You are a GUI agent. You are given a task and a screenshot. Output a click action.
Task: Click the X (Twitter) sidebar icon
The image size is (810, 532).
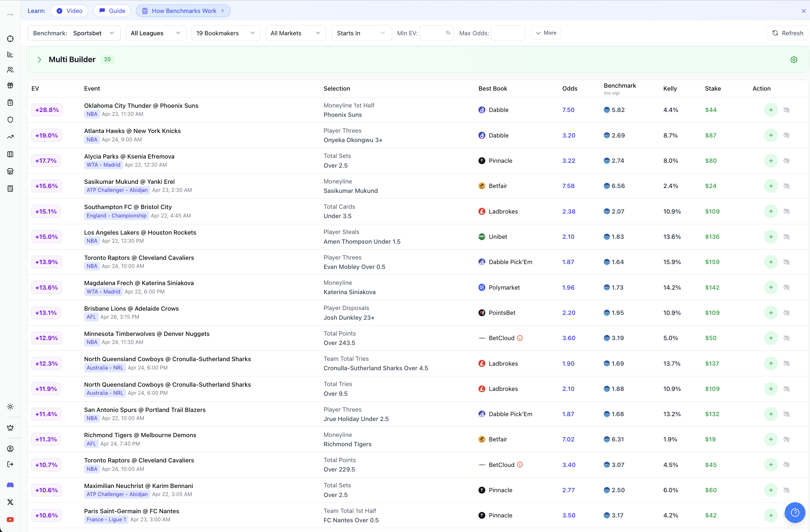coord(10,502)
